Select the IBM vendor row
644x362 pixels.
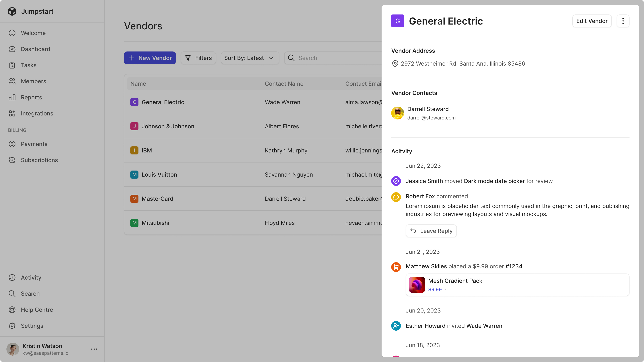[253, 150]
